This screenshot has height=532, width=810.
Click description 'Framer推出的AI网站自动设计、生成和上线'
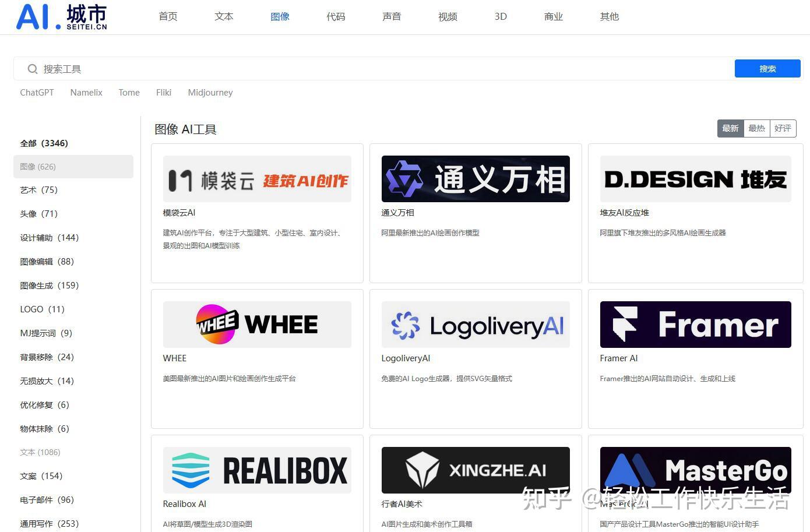point(668,379)
